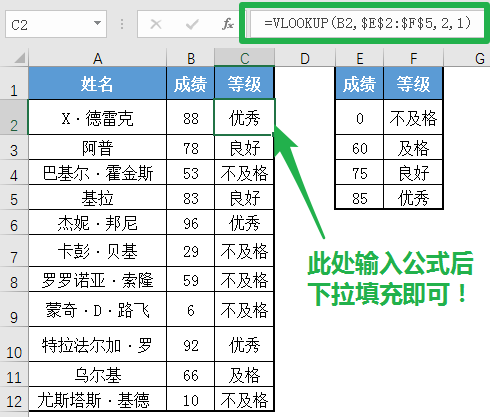Select grade cell 及格 in row 11

[x=244, y=374]
